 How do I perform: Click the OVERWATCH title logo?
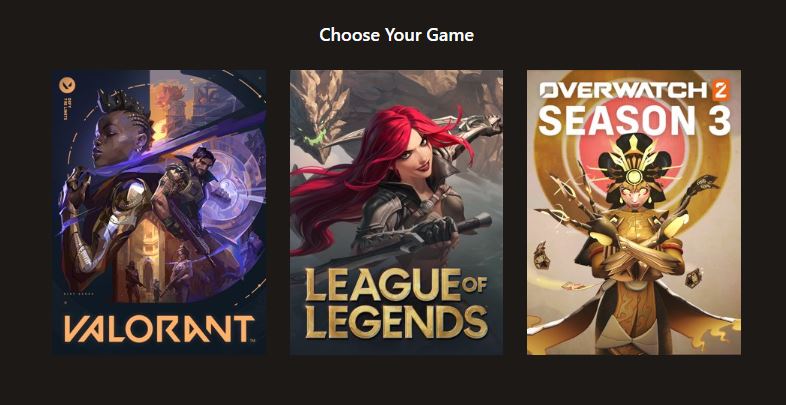[625, 90]
